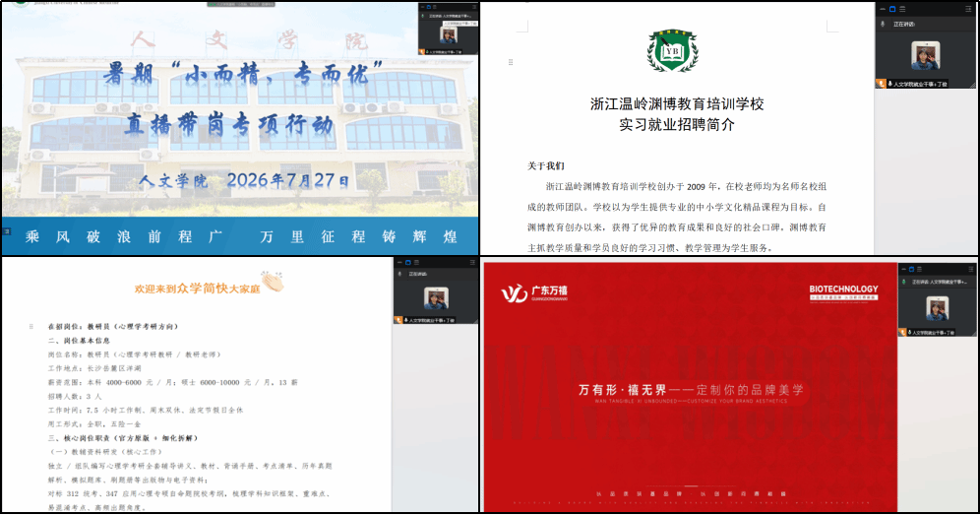Click 人文学院 2026年7月27日 date text
Image resolution: width=980 pixels, height=515 pixels.
click(x=244, y=181)
